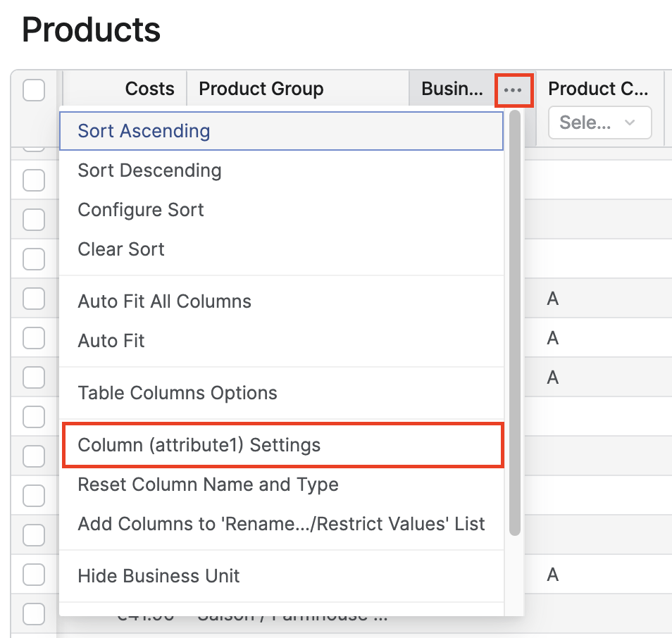Select Add Columns to Rename/Restrict Values List
The height and width of the screenshot is (638, 672).
[x=281, y=524]
